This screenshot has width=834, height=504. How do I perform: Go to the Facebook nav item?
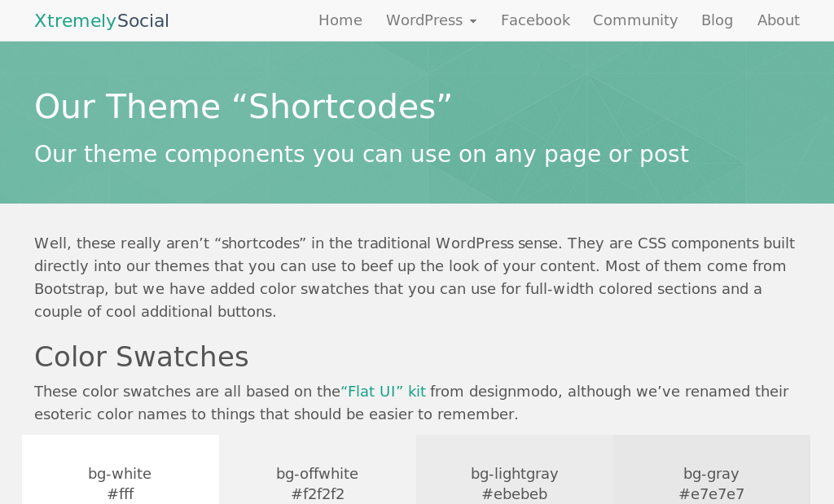coord(535,20)
